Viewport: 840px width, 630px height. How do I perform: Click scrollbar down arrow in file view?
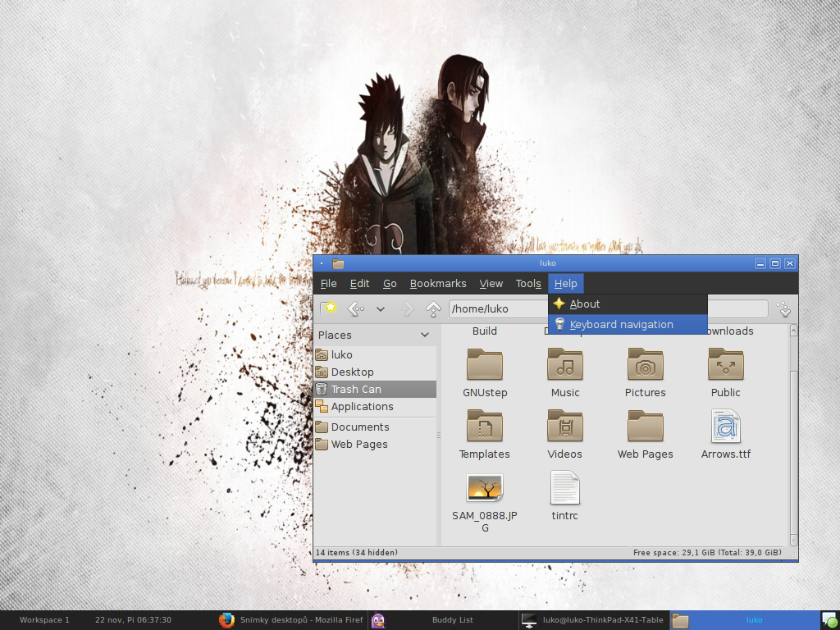point(793,540)
